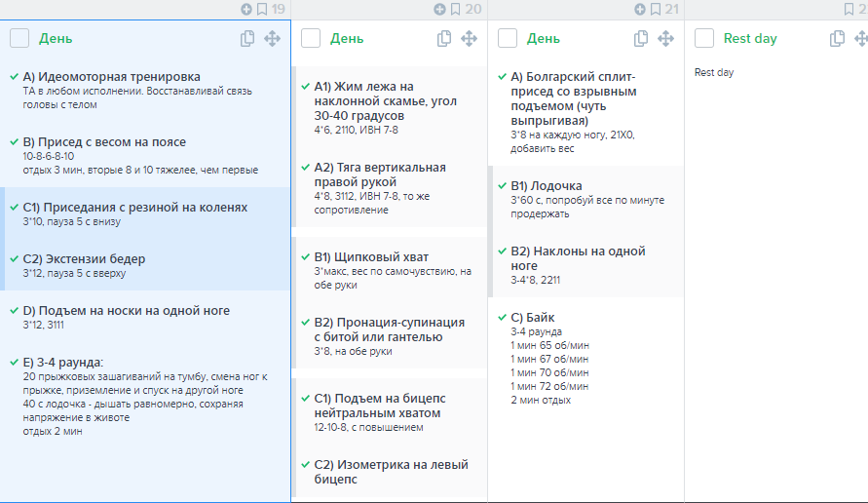Toggle checkmark for Жим лежа на наклонной скамье
The height and width of the screenshot is (503, 868).
pyautogui.click(x=306, y=87)
